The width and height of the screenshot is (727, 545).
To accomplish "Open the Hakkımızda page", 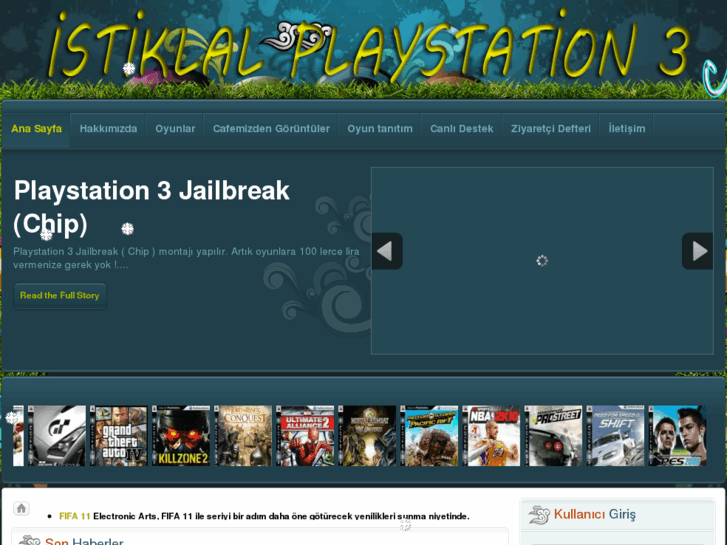I will pyautogui.click(x=108, y=129).
